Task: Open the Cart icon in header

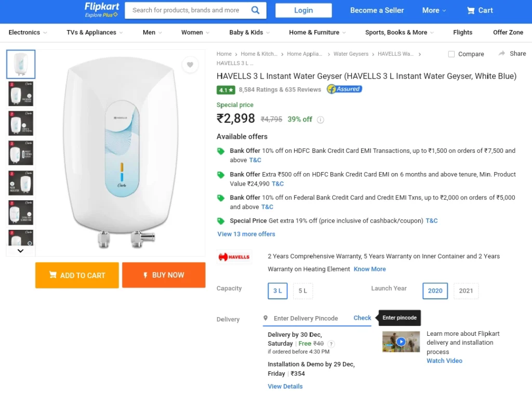Action: click(x=471, y=10)
